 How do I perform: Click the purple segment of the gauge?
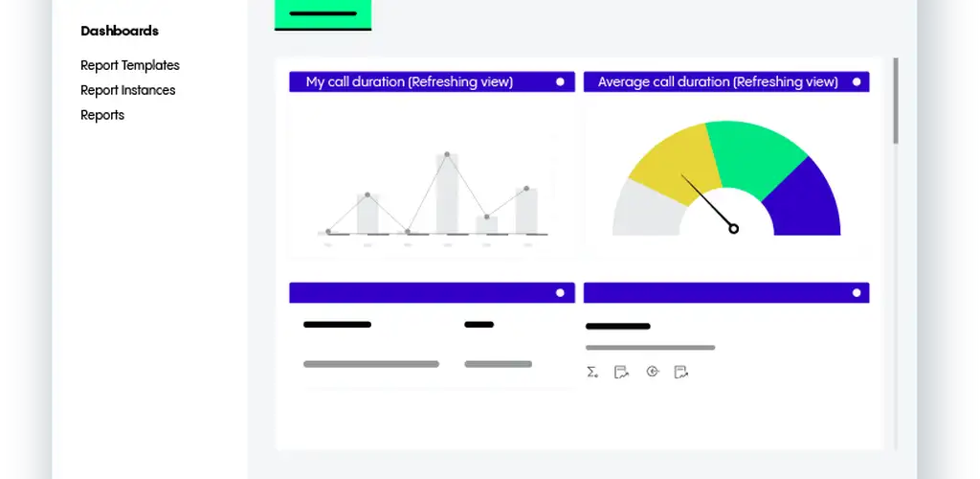809,203
